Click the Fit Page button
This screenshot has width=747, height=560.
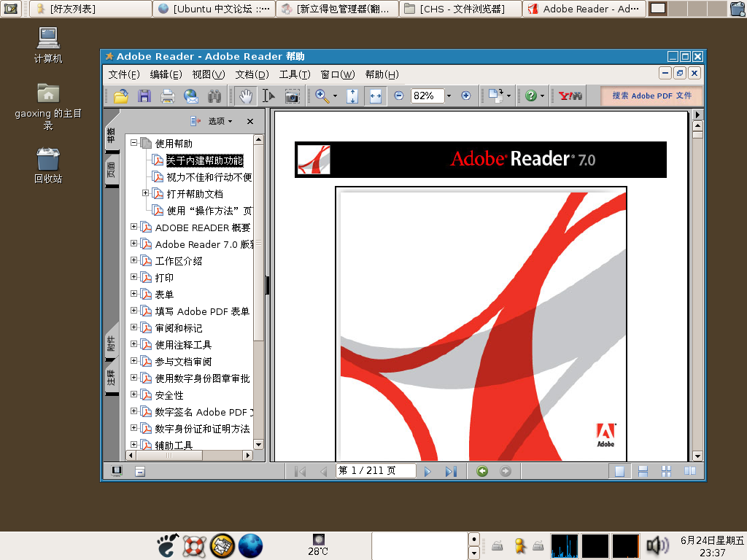(352, 96)
